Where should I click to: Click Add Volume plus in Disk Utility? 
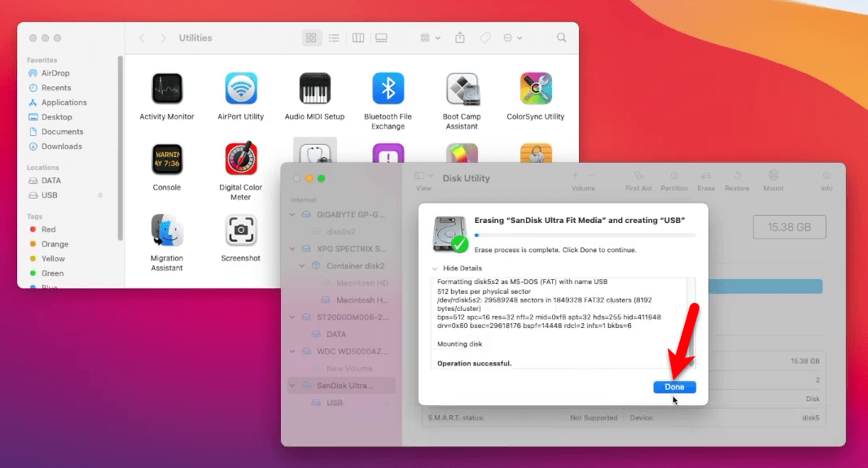click(575, 175)
